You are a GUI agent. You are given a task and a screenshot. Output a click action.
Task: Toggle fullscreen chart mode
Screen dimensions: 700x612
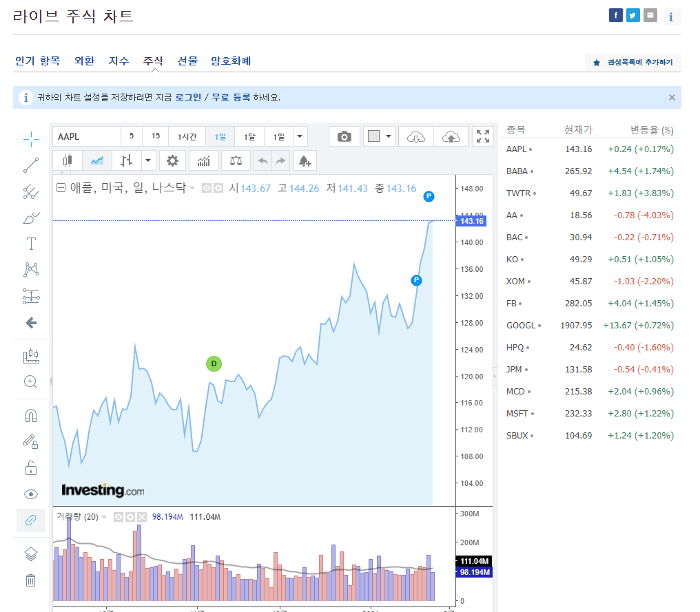click(x=482, y=136)
